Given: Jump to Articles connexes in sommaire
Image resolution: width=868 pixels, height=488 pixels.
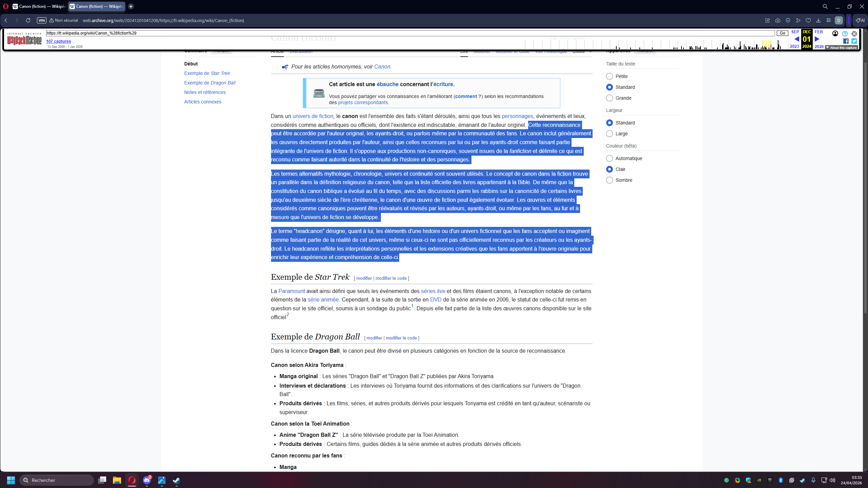Looking at the screenshot, I should click(x=202, y=102).
